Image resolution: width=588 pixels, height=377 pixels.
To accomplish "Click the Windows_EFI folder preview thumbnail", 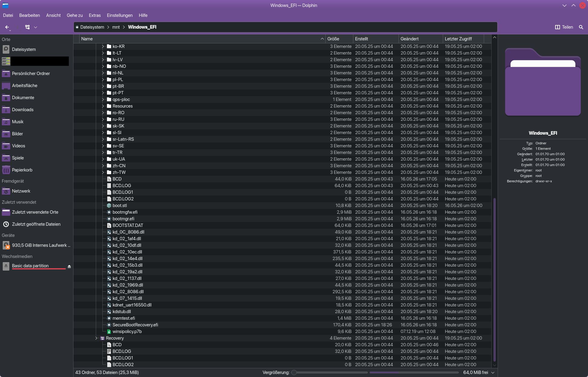I will pos(543,82).
